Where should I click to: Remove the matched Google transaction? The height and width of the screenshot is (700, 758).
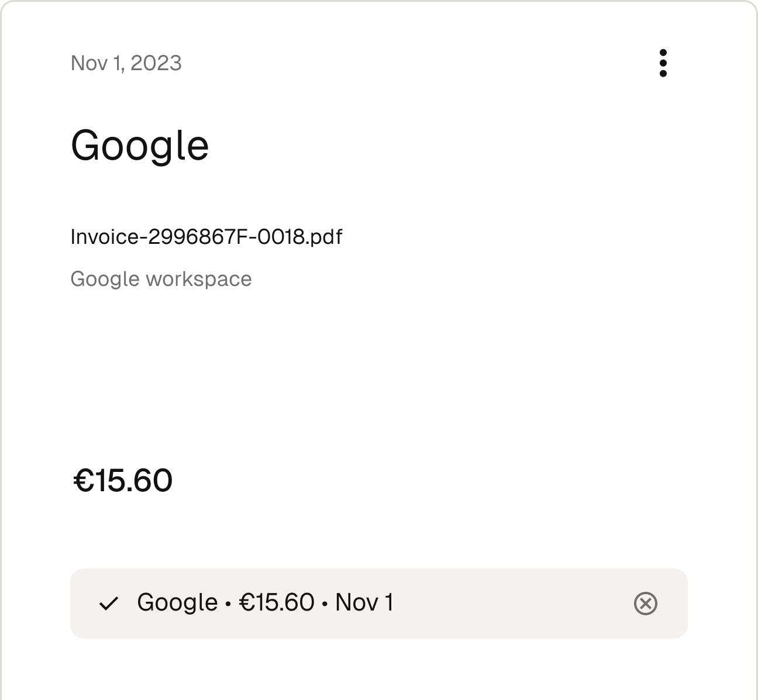[645, 604]
